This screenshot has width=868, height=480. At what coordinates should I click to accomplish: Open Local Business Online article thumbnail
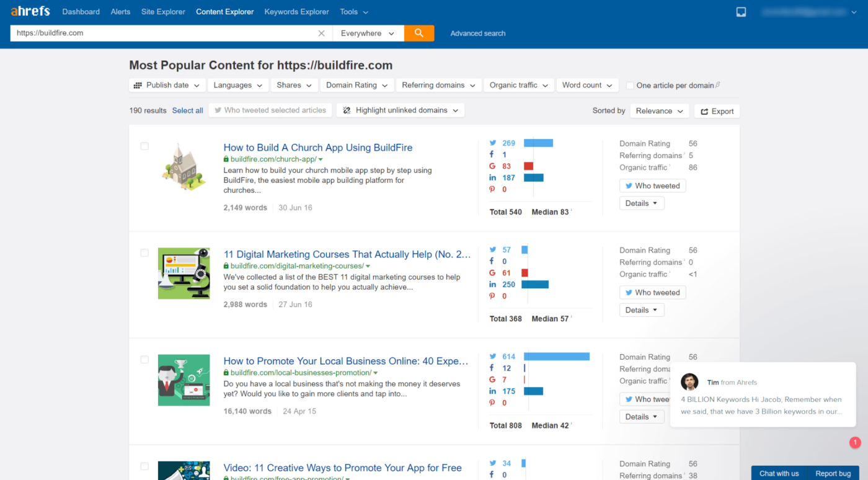pos(184,380)
